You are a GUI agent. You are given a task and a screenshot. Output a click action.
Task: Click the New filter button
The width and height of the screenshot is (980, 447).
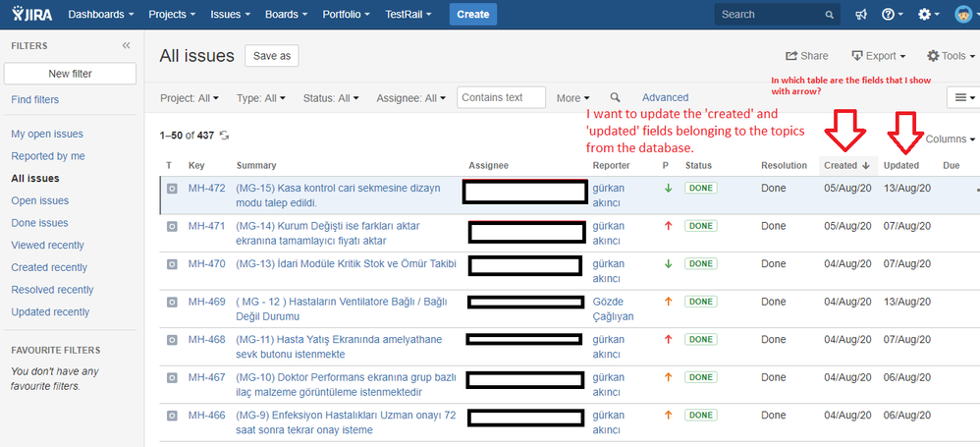tap(70, 74)
